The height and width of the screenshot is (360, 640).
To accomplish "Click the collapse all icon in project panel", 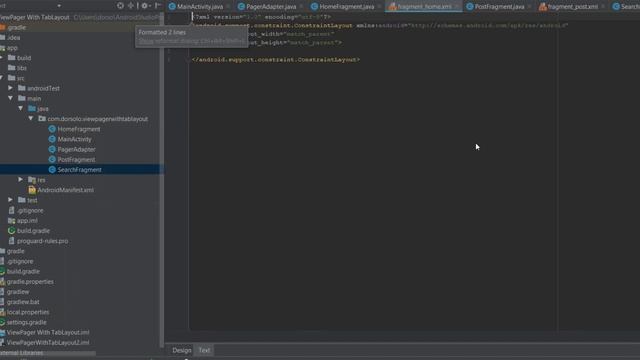I will click(131, 6).
